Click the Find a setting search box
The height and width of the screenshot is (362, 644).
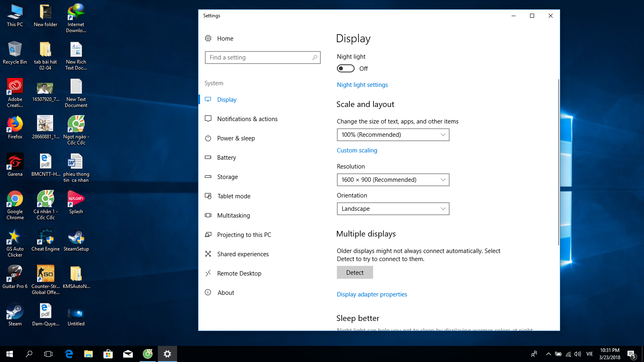pyautogui.click(x=258, y=58)
